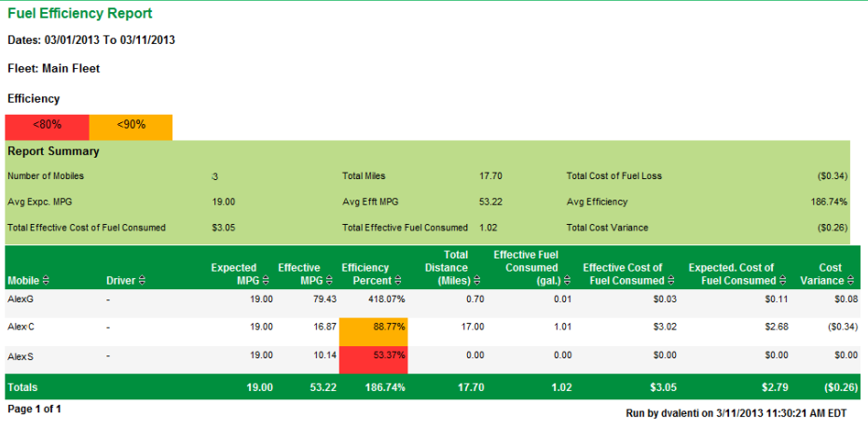Click the Page 1 of 1 footer text

[x=34, y=410]
